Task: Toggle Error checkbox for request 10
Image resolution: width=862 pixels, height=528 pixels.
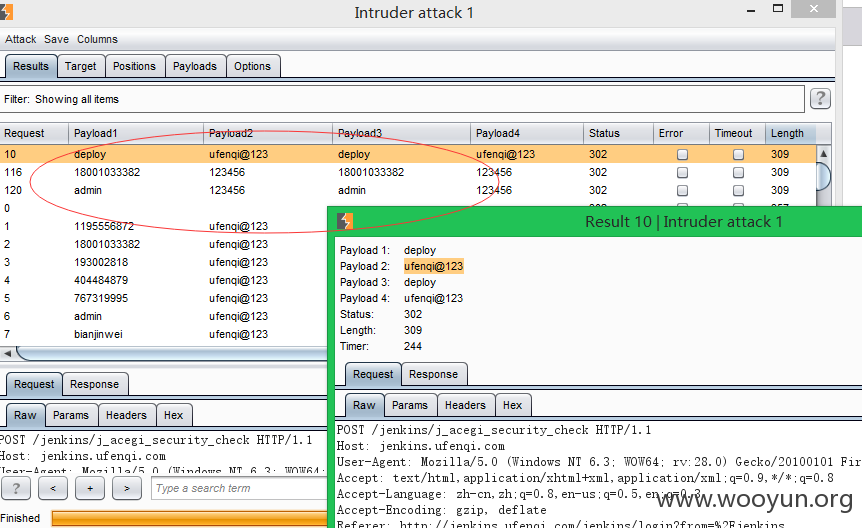Action: [682, 155]
